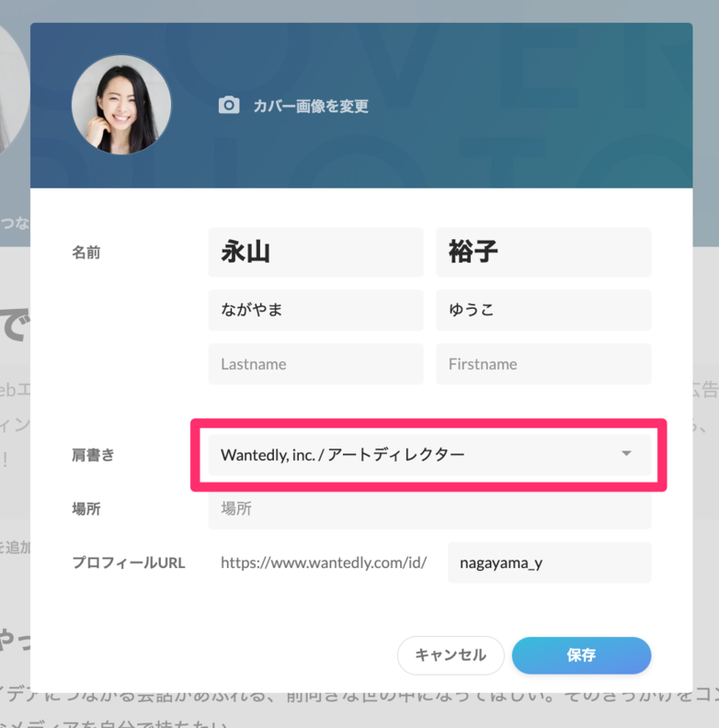Click the https://www.wantedly.com/id/ URL text
Screen dimensions: 719x728
(324, 563)
